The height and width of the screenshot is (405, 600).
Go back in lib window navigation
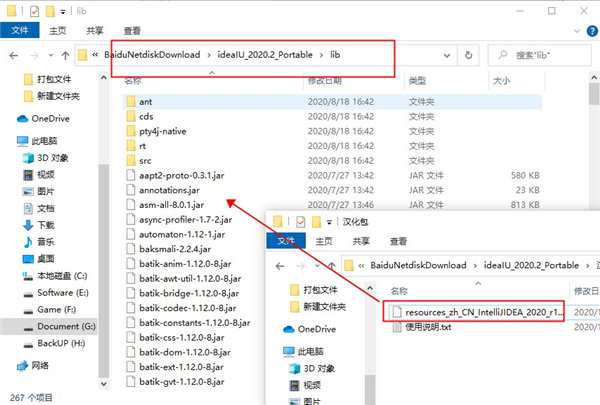14,56
